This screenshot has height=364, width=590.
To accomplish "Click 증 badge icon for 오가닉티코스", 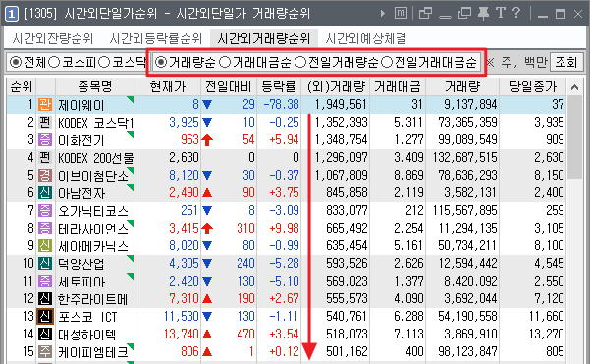I will (x=45, y=210).
